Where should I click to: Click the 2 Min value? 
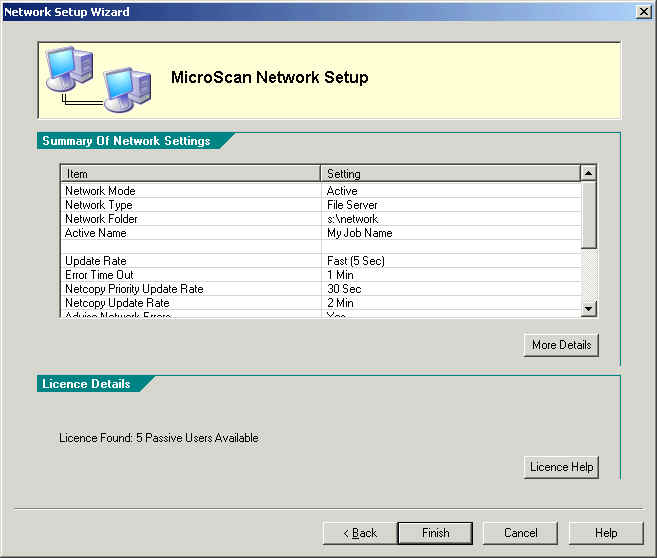pos(340,302)
